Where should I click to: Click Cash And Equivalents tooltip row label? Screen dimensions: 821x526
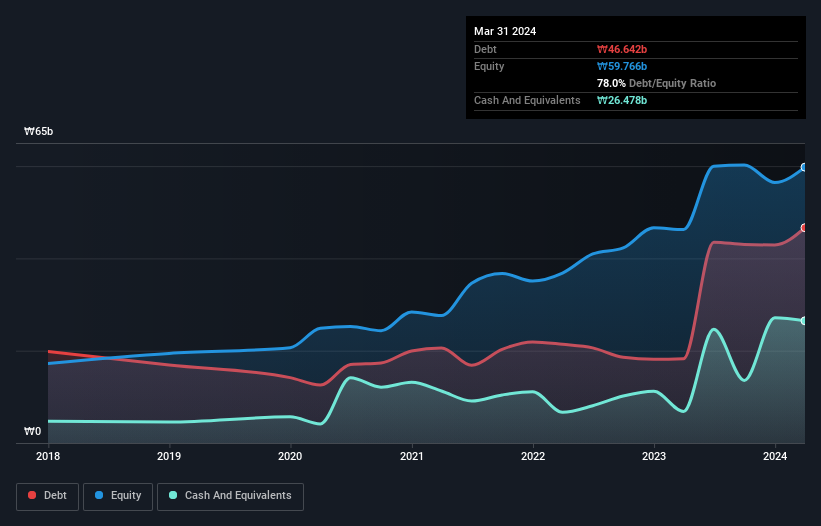click(527, 100)
